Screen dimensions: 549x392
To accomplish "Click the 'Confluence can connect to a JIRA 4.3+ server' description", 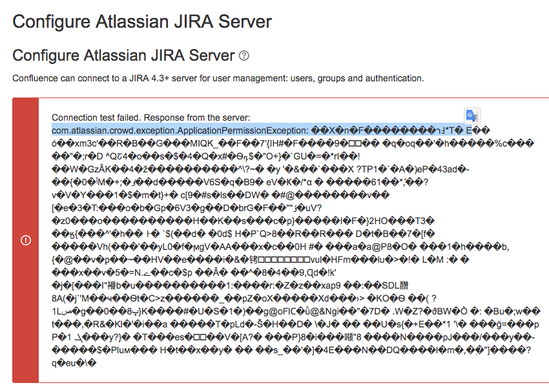I will click(x=218, y=78).
